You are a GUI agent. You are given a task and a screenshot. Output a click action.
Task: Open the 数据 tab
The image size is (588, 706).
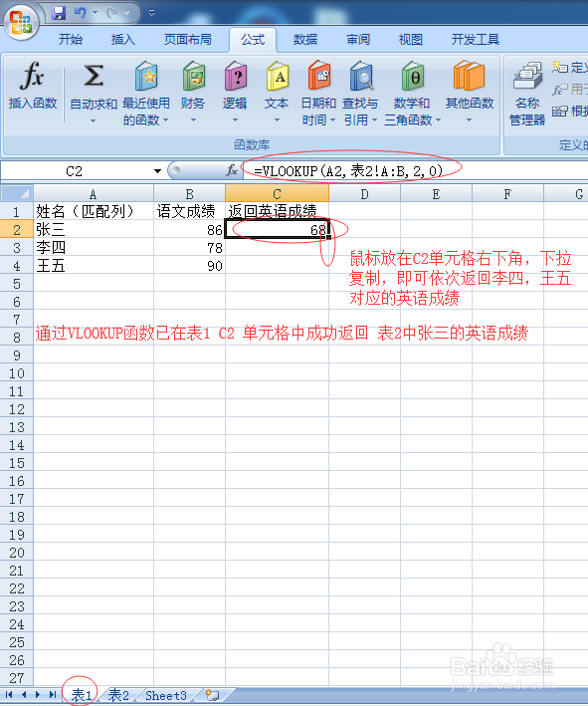305,40
